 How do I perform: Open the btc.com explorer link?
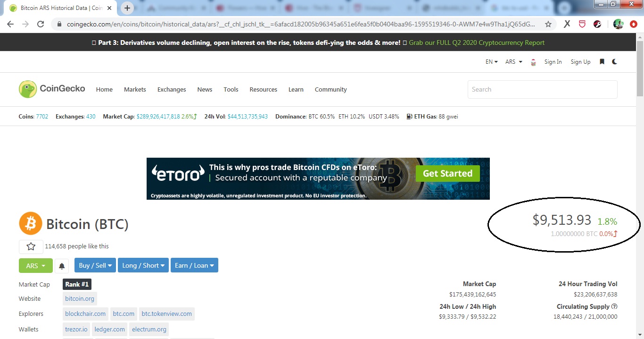(124, 314)
